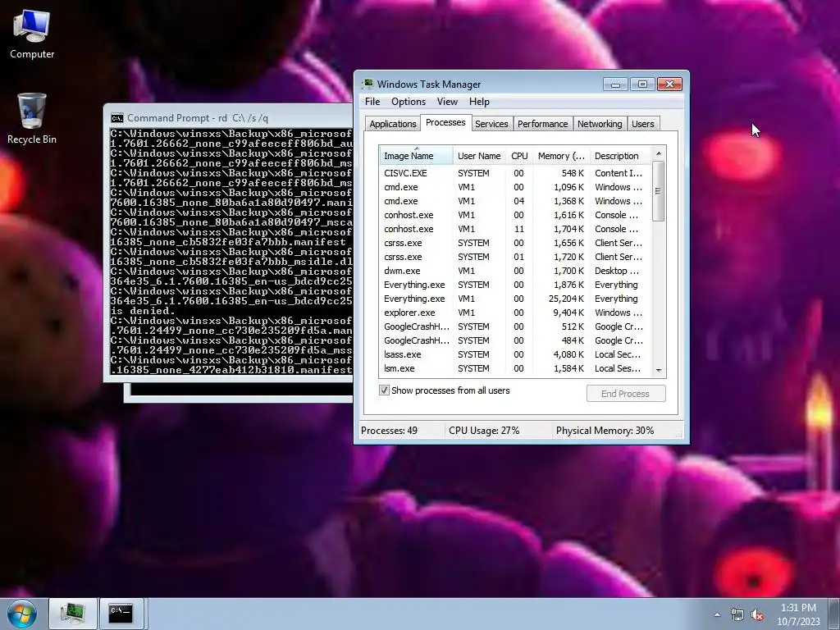840x630 pixels.
Task: Click the Command Prompt window title bar
Action: [230, 118]
